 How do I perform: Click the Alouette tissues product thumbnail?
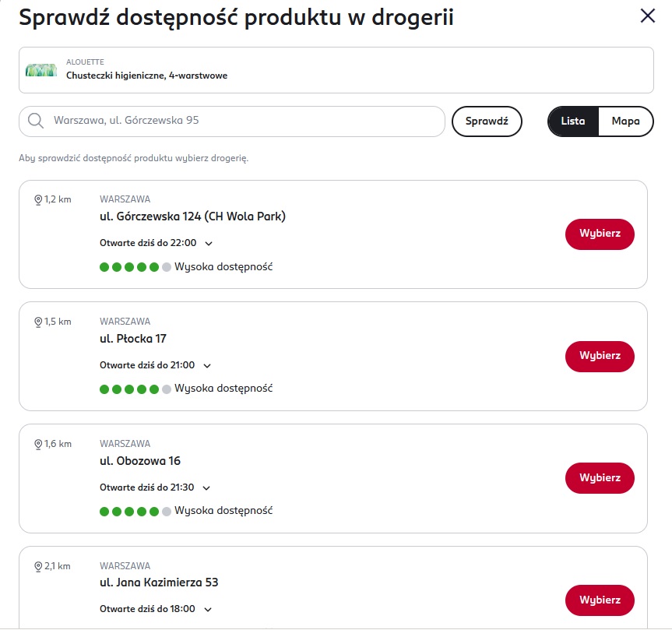(41, 70)
